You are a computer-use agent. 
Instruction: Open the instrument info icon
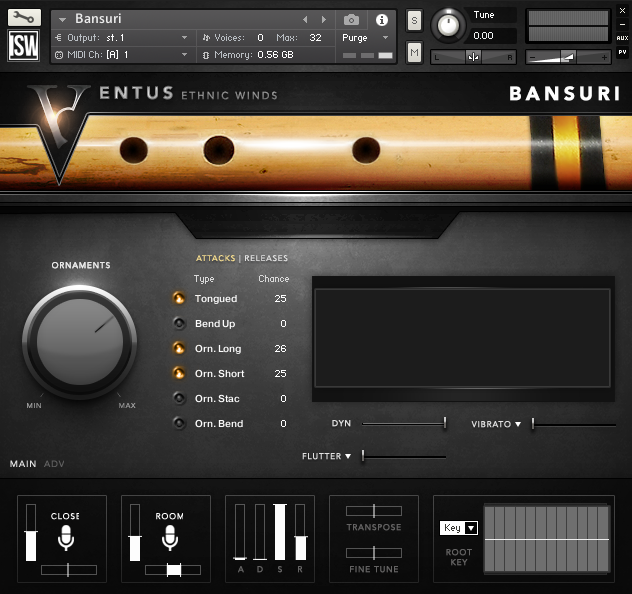tap(381, 20)
